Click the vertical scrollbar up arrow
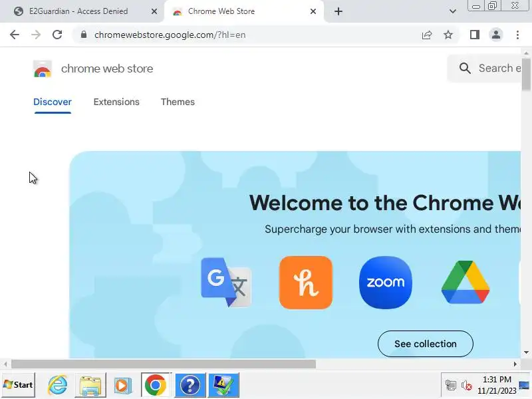This screenshot has height=399, width=532. 526,53
